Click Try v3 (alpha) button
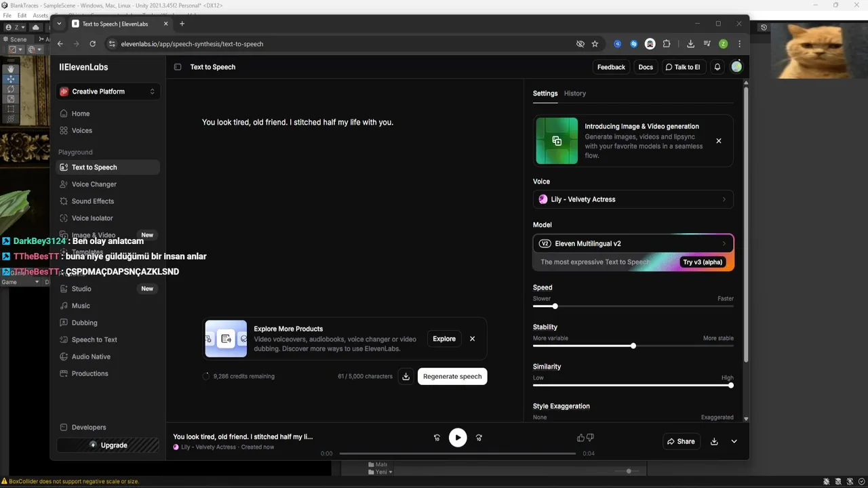The image size is (868, 488). (703, 262)
